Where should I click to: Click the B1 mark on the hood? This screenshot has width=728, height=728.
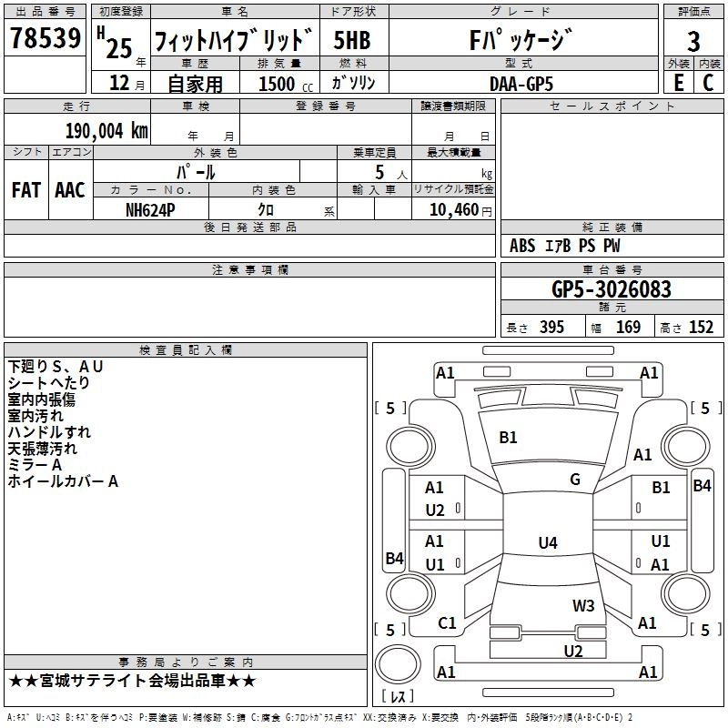[508, 438]
